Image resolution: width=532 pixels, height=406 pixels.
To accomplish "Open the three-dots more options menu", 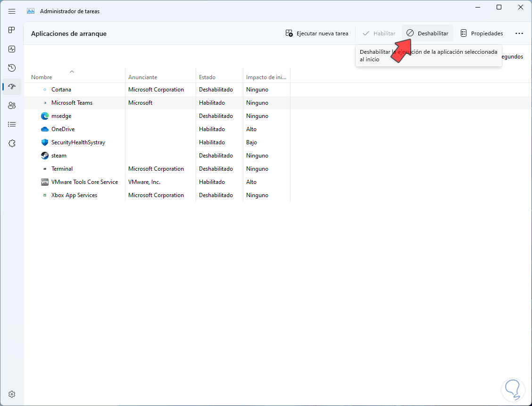I will coord(519,33).
